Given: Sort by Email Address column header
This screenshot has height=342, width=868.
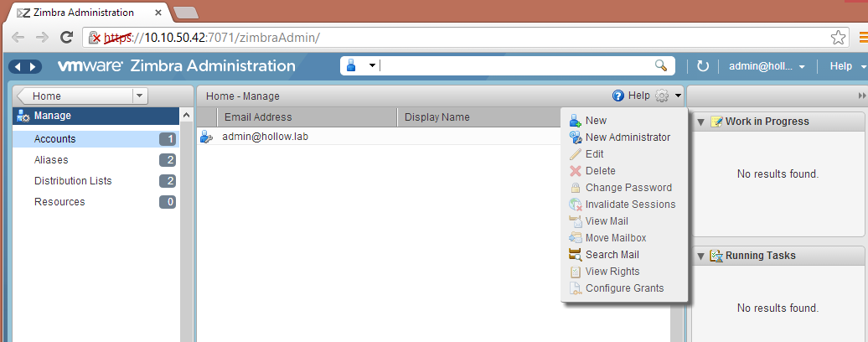Looking at the screenshot, I should pyautogui.click(x=258, y=117).
